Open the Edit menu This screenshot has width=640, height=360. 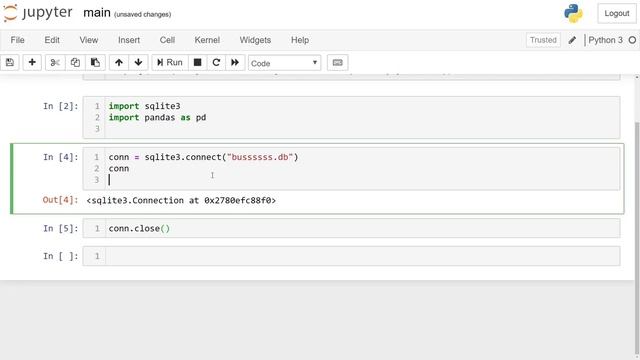[x=52, y=40]
